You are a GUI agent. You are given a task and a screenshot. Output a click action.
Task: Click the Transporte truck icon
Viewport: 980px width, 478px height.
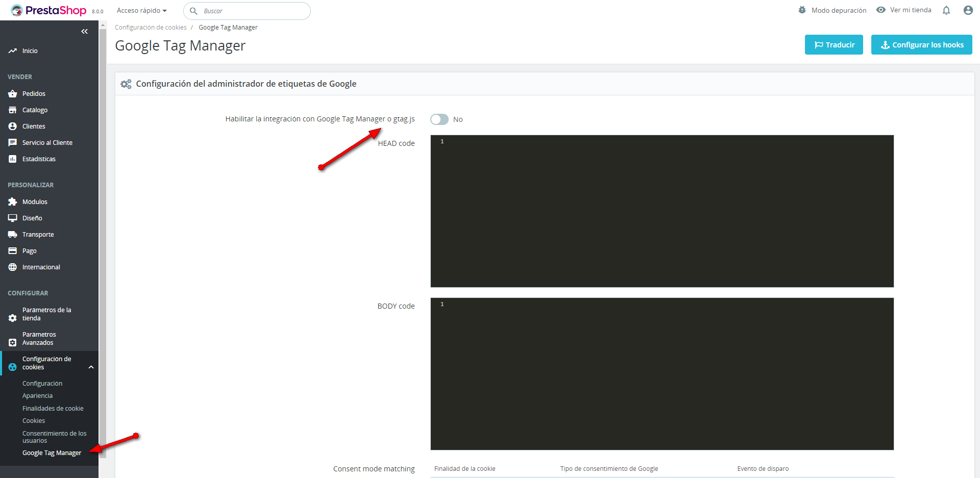[x=13, y=235]
